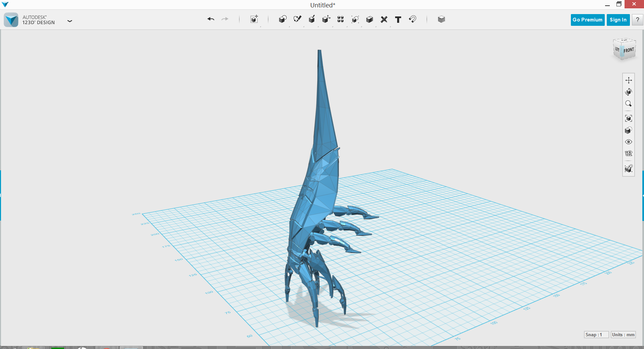Minimize the 123D Design window

pyautogui.click(x=607, y=5)
